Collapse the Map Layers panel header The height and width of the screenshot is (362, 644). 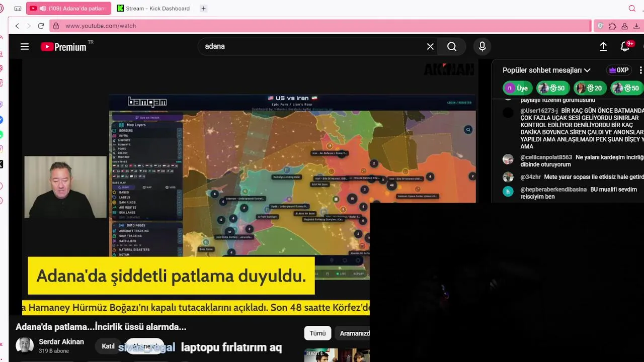coord(147,125)
